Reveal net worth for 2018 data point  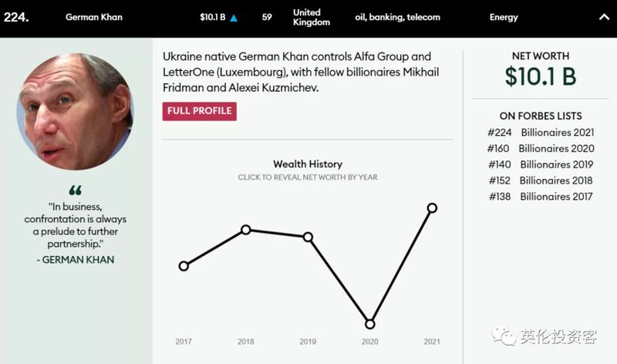246,229
